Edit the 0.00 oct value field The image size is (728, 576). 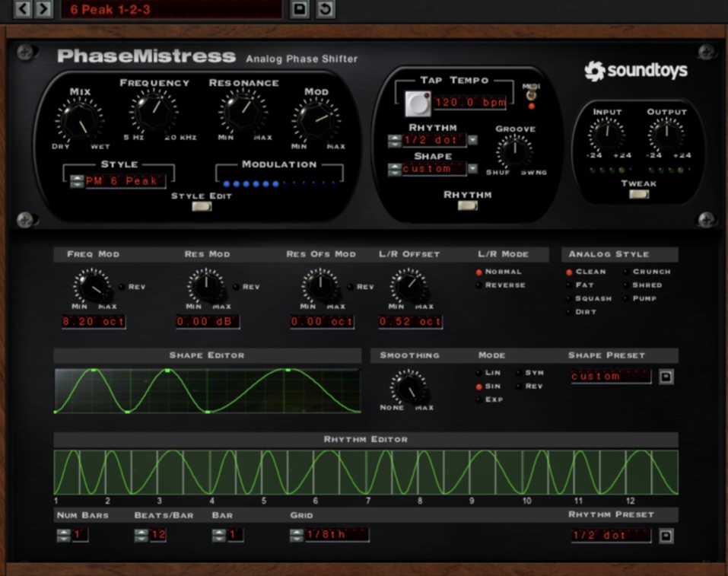tap(322, 321)
